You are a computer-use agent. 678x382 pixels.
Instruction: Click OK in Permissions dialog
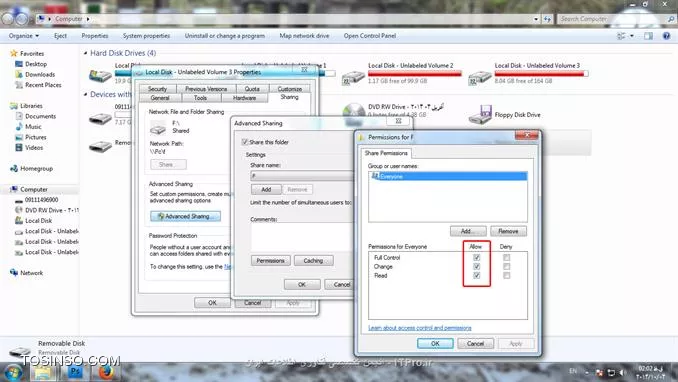coord(435,343)
